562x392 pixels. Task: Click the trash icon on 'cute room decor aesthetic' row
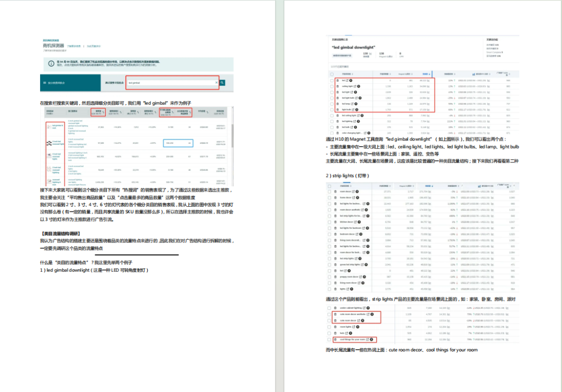[x=336, y=314]
